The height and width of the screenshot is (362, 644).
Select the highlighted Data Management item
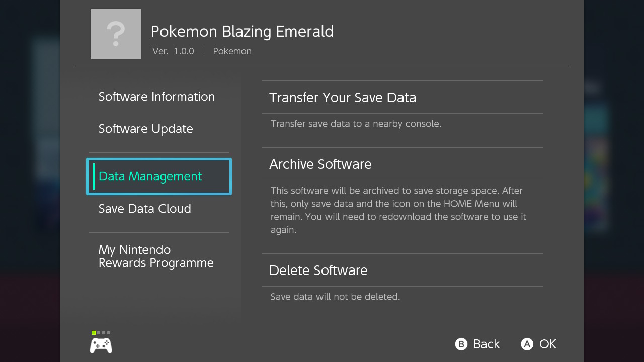(x=159, y=176)
